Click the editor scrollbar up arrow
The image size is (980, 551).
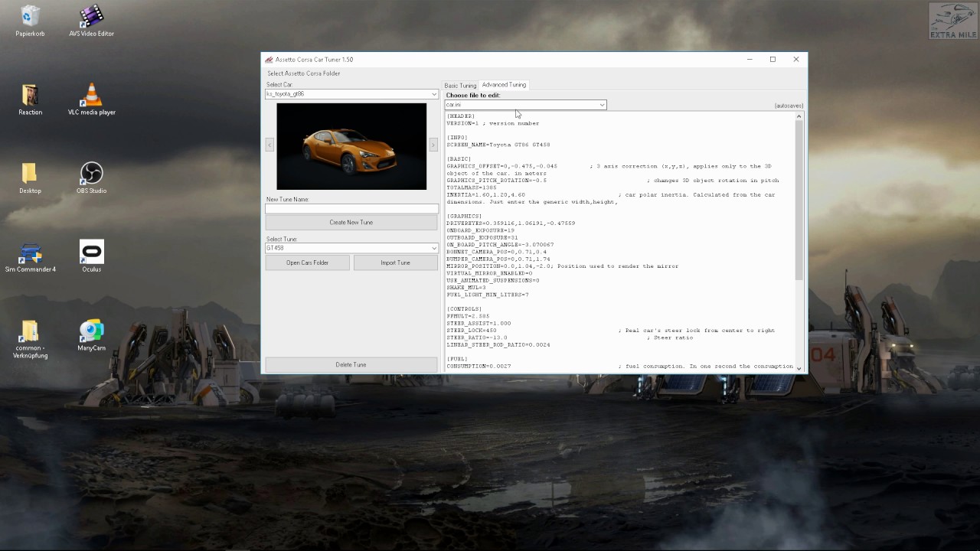(799, 116)
